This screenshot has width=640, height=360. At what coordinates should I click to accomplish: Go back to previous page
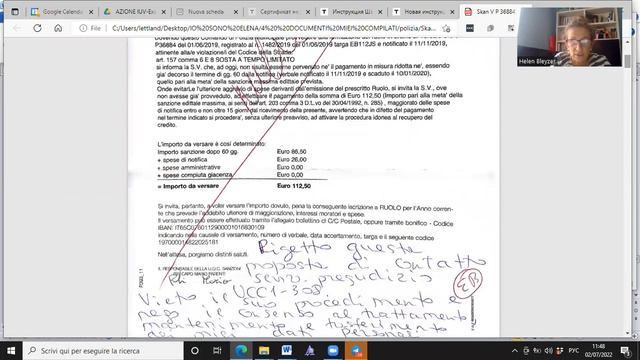[17, 28]
